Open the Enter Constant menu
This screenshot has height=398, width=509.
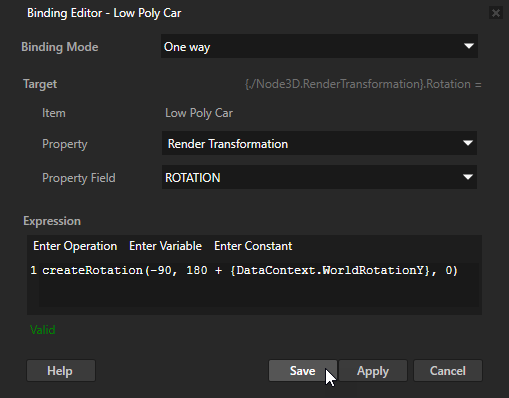tap(253, 246)
